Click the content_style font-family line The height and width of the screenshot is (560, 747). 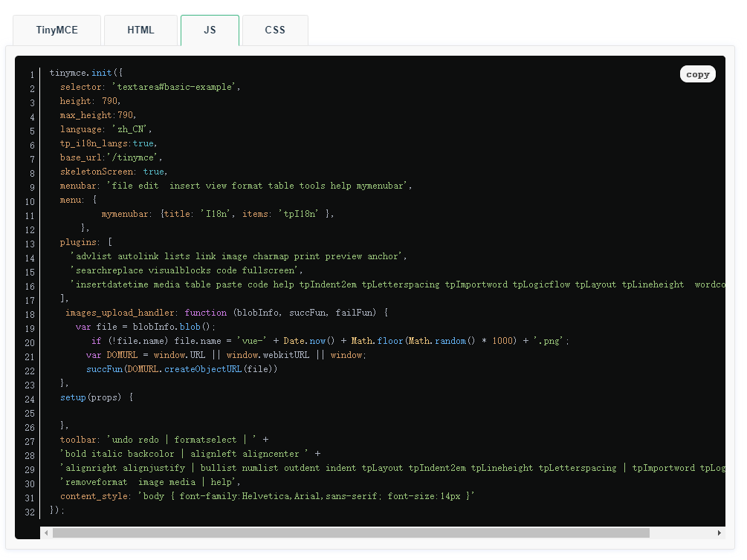(268, 496)
